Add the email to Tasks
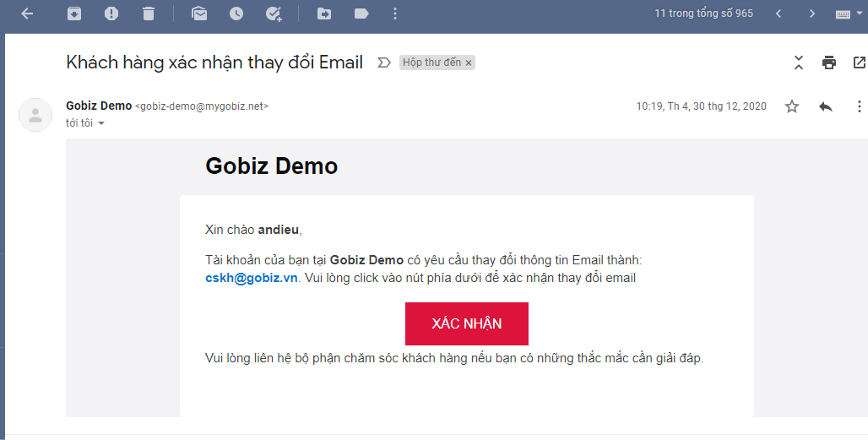The width and height of the screenshot is (868, 440). 274,14
